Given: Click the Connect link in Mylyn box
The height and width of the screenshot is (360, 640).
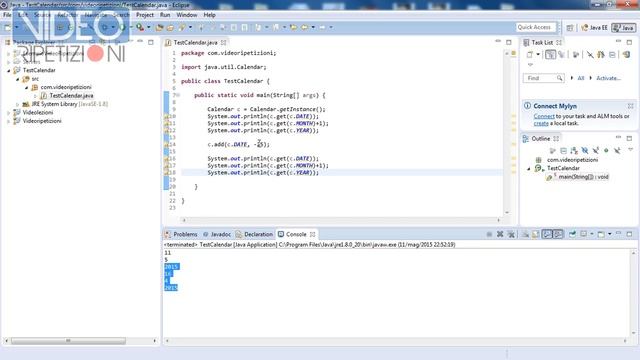Looking at the screenshot, I should pos(544,116).
